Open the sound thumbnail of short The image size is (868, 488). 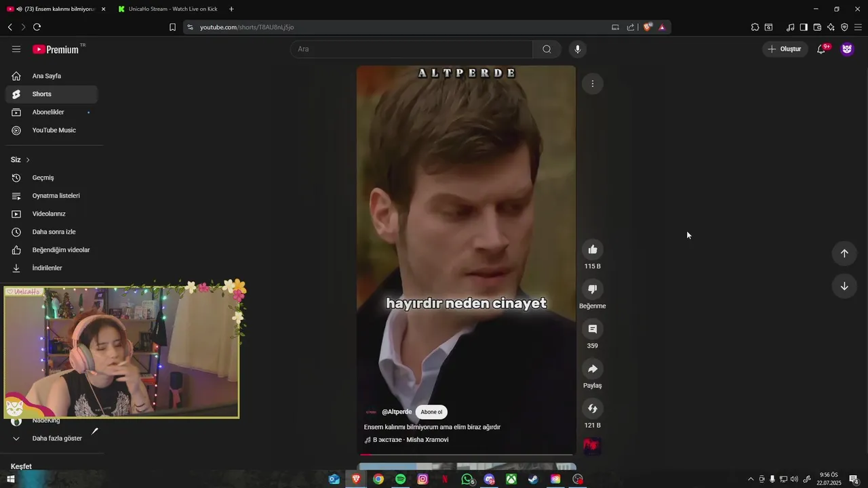[x=593, y=446]
